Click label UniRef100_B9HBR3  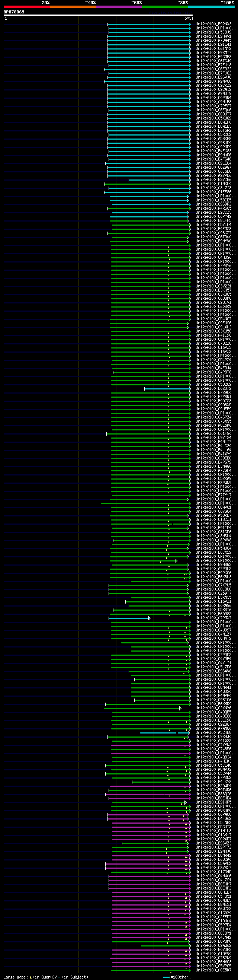point(214,565)
